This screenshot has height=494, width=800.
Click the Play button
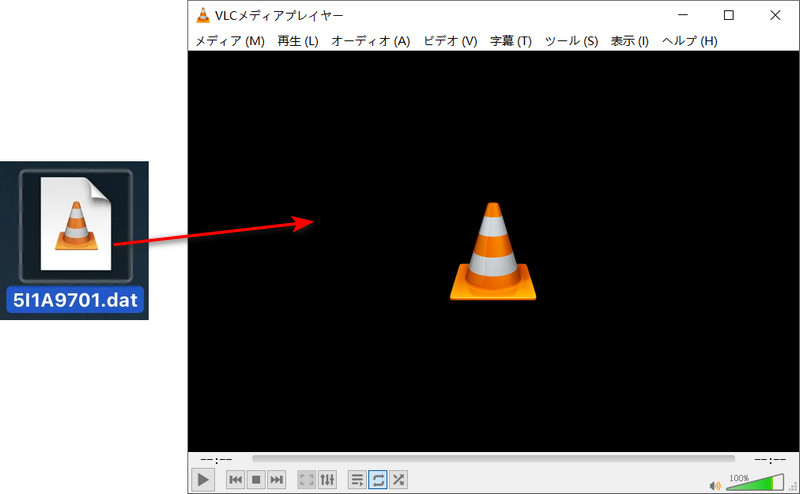click(203, 480)
